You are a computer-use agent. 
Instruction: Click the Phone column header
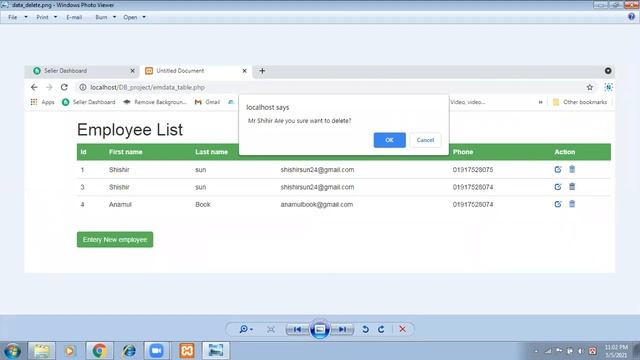[x=463, y=152]
